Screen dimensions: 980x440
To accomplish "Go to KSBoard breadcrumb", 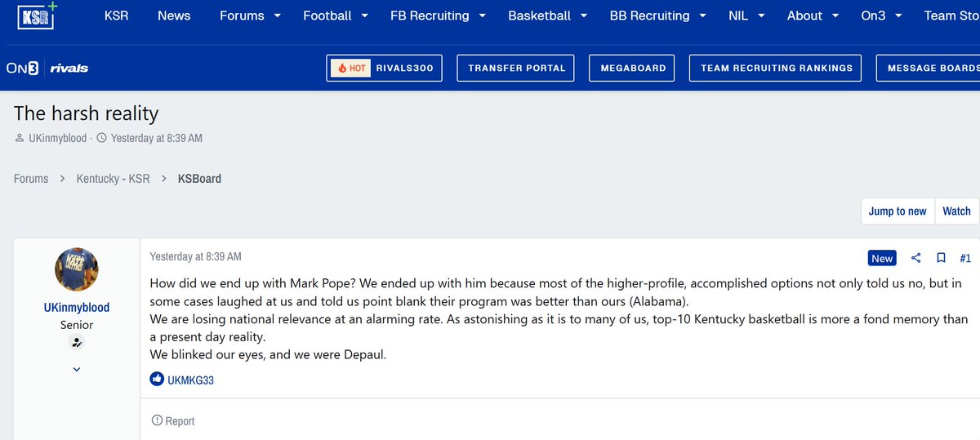I will click(199, 178).
